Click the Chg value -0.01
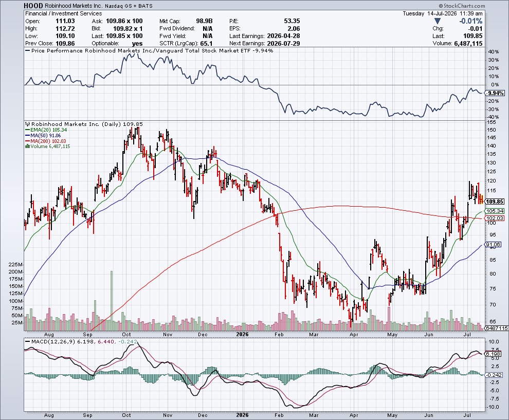Image resolution: width=509 pixels, height=420 pixels. point(475,29)
